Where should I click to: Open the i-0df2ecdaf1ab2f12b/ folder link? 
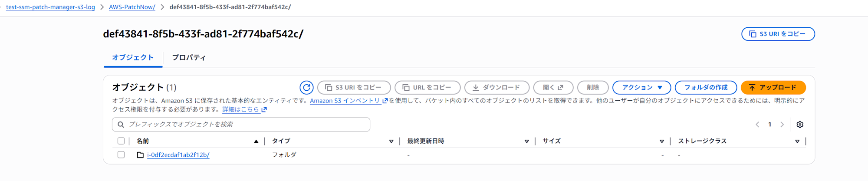[178, 155]
